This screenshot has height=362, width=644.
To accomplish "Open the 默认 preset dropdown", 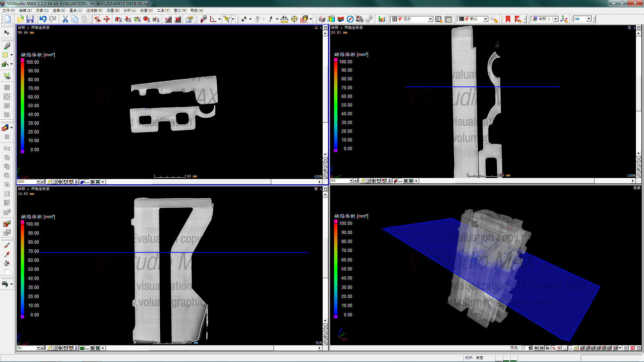I will 485,19.
